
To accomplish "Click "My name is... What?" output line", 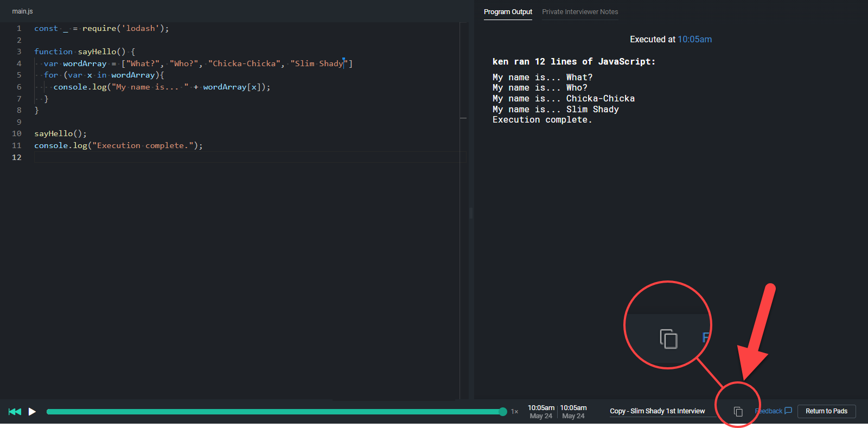I will coord(542,78).
